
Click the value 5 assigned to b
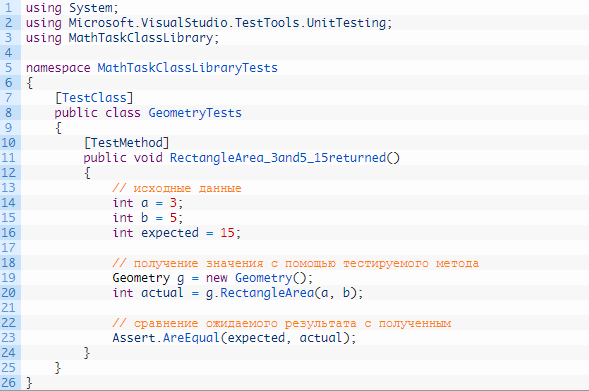click(173, 218)
